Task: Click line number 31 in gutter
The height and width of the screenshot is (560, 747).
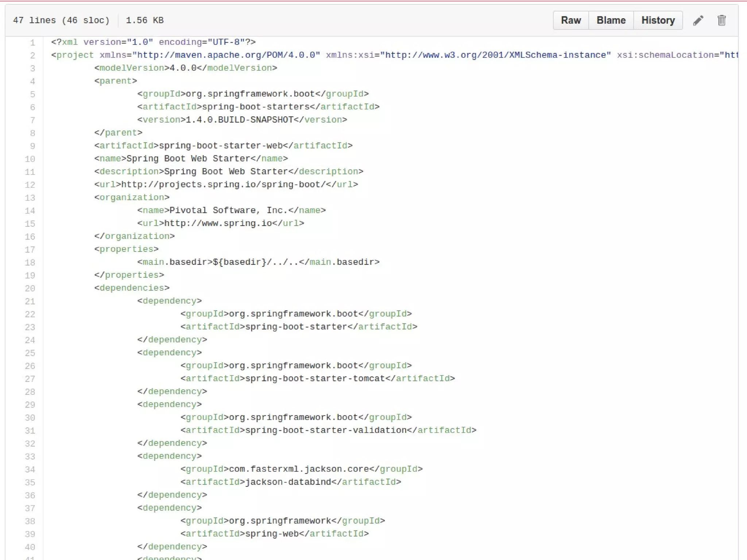Action: [30, 431]
